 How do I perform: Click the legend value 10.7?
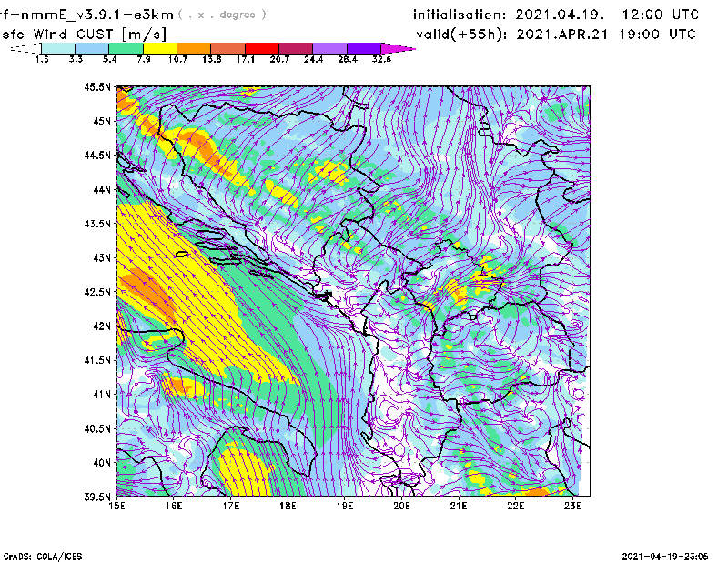177,59
